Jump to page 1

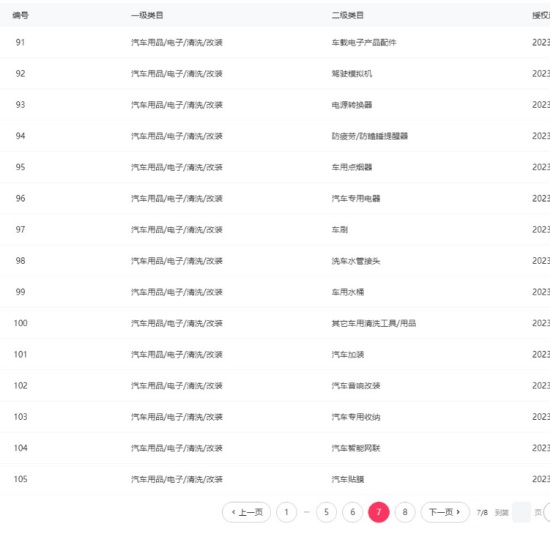point(287,512)
